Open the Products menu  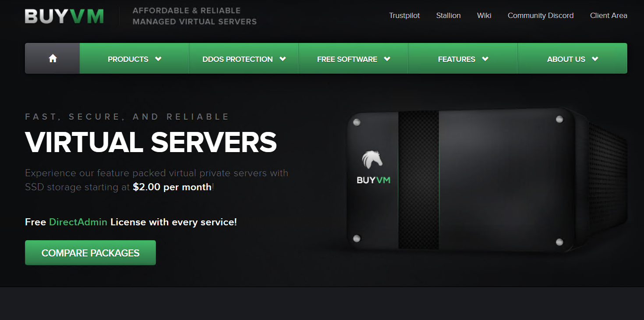click(x=134, y=59)
